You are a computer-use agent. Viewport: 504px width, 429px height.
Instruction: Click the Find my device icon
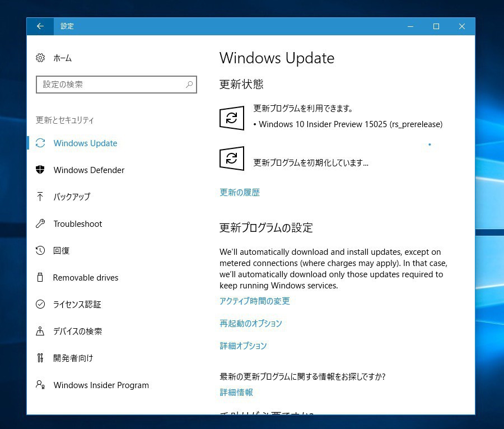pyautogui.click(x=40, y=331)
